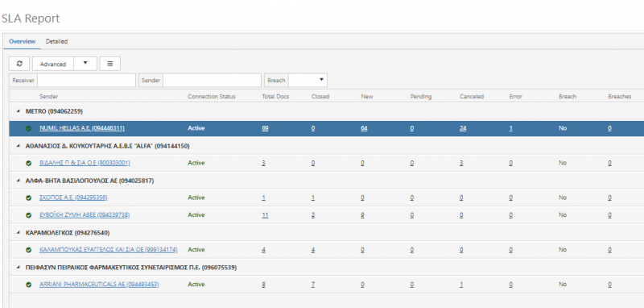The image size is (644, 308).
Task: Open Closed count 4 for ΚΑΛΑΜΠΟΥΚΑΣ row
Action: (313, 250)
